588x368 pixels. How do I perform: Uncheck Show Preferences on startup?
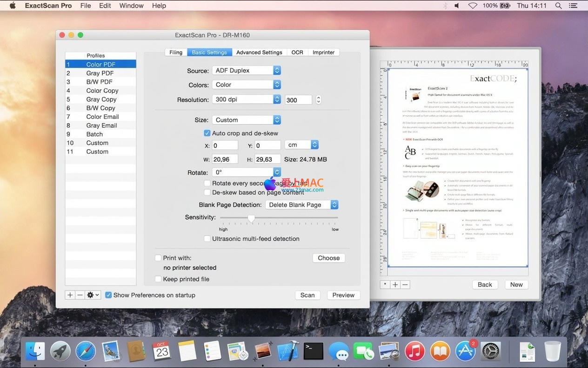pyautogui.click(x=108, y=295)
